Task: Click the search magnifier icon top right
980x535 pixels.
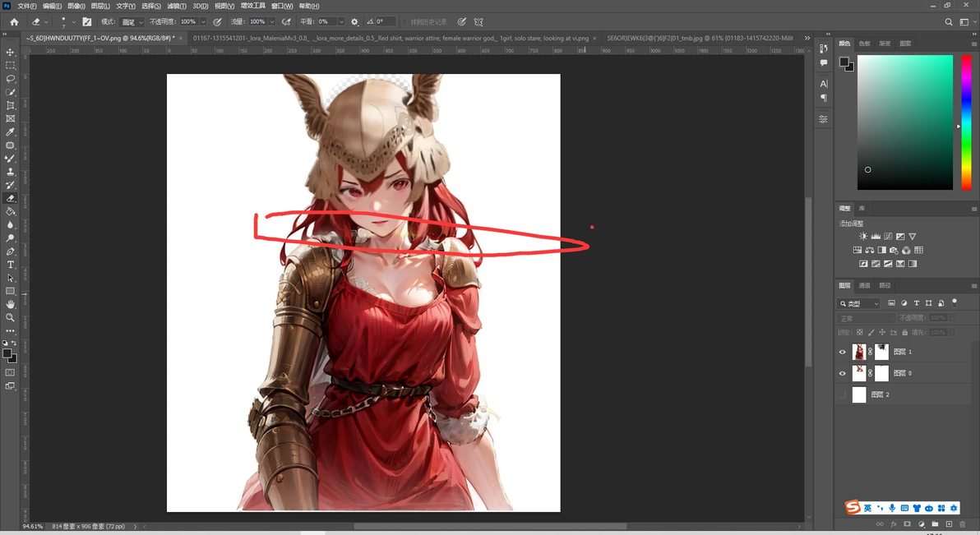Action: pyautogui.click(x=948, y=22)
